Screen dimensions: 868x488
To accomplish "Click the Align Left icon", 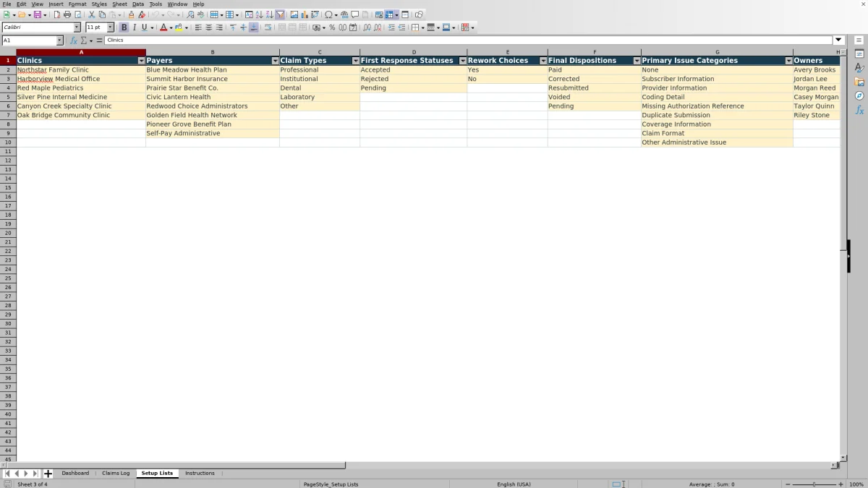I will click(x=198, y=27).
